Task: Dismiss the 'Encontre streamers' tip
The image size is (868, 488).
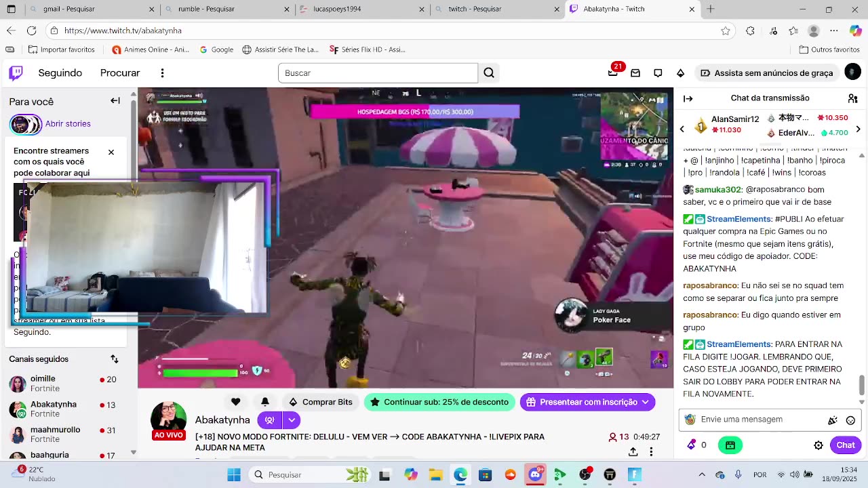Action: [x=111, y=152]
